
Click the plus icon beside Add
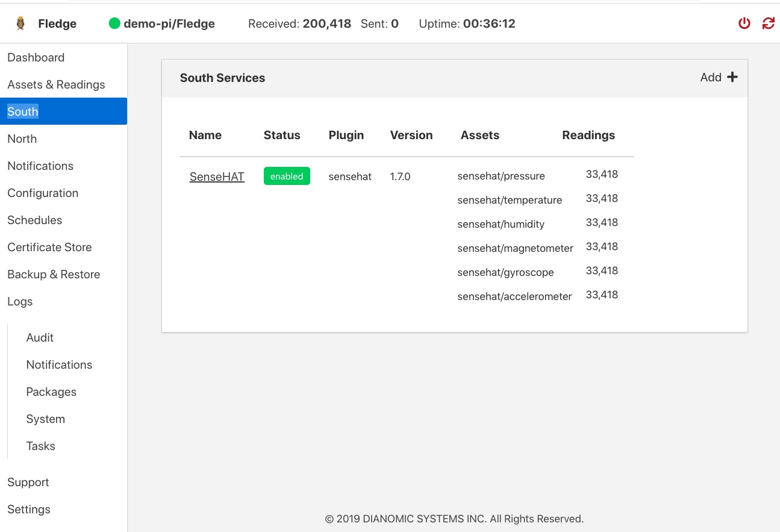click(732, 77)
